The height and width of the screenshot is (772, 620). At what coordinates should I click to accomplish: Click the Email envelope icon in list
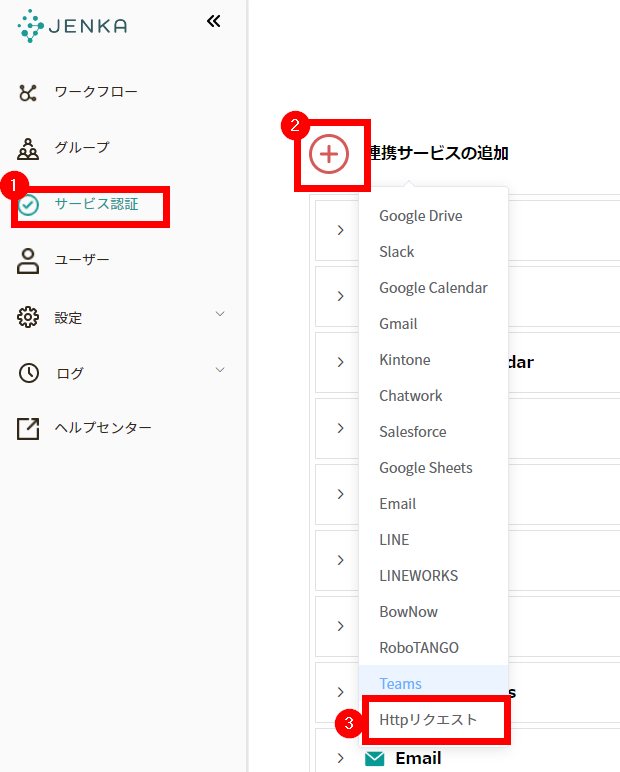click(x=375, y=759)
